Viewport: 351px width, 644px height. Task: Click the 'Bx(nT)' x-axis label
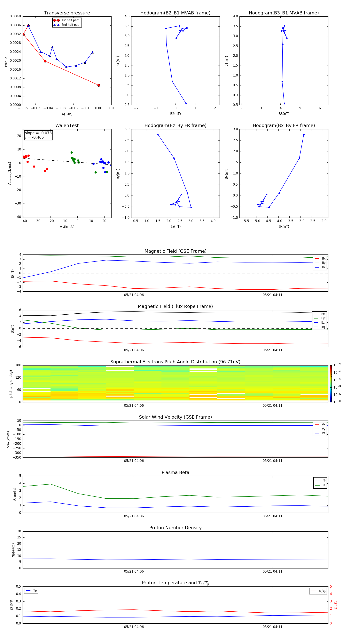point(284,227)
